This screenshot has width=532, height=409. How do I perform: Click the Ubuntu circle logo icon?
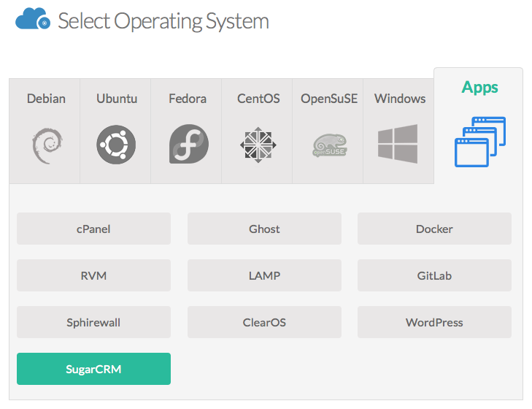coord(116,145)
